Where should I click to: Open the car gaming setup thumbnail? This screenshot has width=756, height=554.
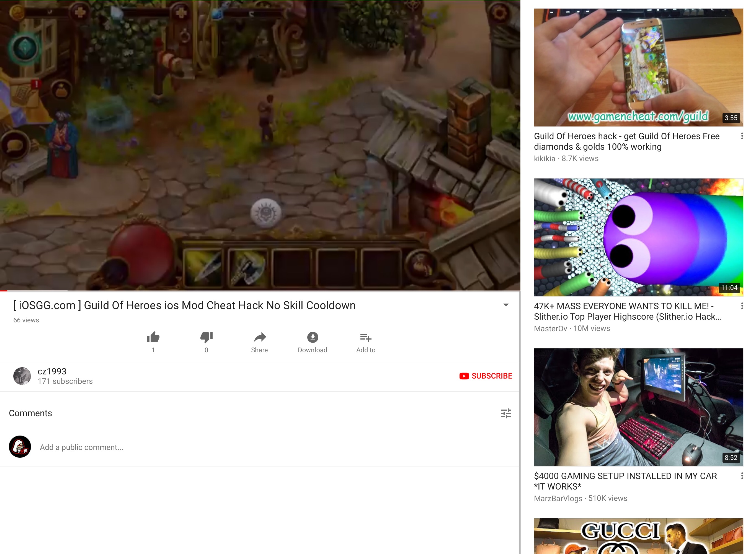(x=638, y=407)
